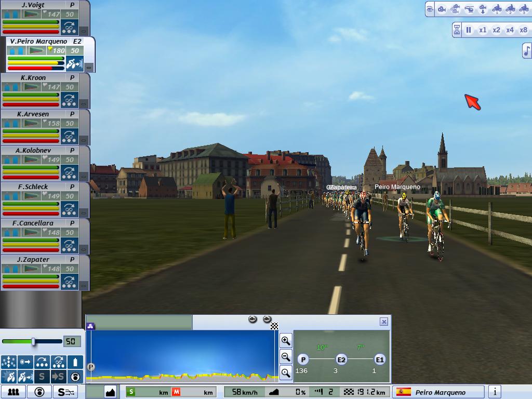Collapse K.Kroon rider panel
Image resolution: width=532 pixels, height=399 pixels.
[84, 103]
